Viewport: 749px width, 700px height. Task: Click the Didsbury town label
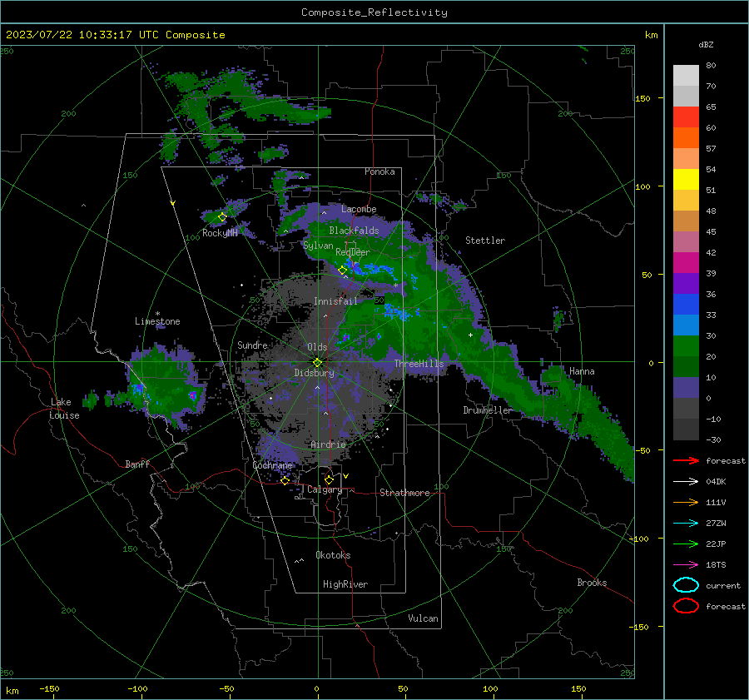point(314,373)
